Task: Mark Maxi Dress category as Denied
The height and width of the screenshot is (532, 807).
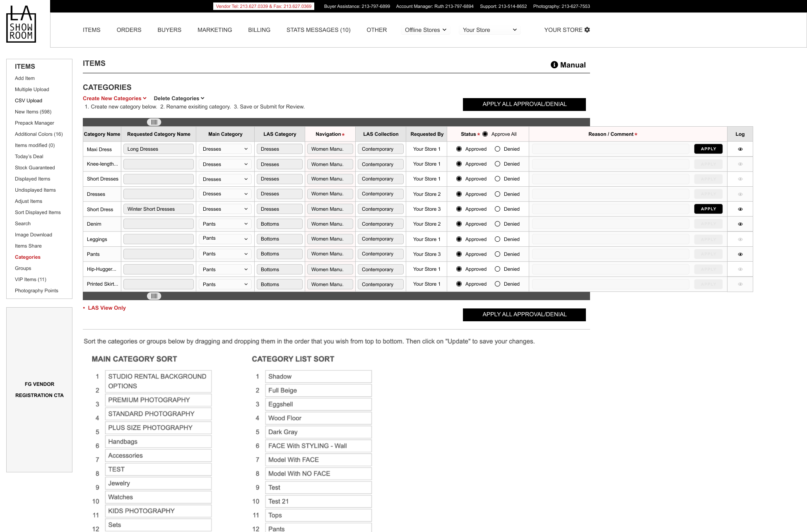Action: pos(497,149)
